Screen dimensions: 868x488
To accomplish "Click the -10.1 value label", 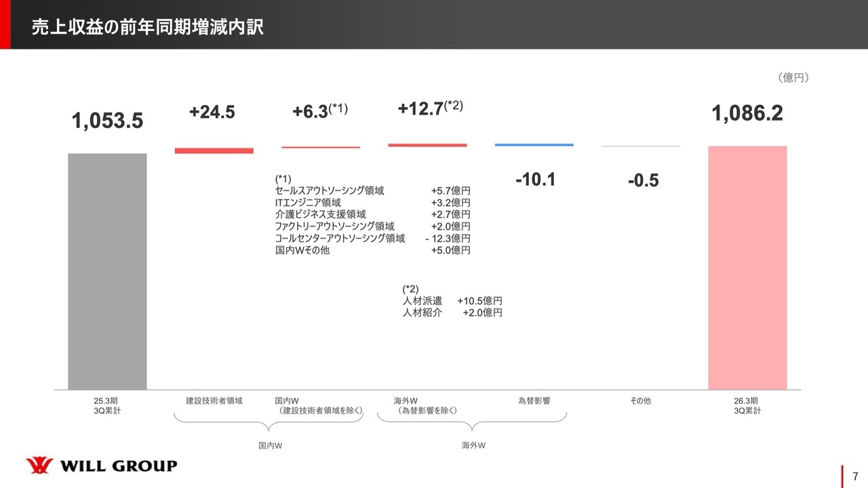I will tap(534, 180).
